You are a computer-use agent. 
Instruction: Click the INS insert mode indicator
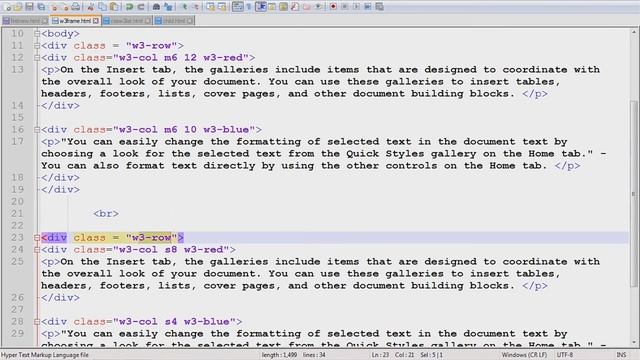coord(621,355)
